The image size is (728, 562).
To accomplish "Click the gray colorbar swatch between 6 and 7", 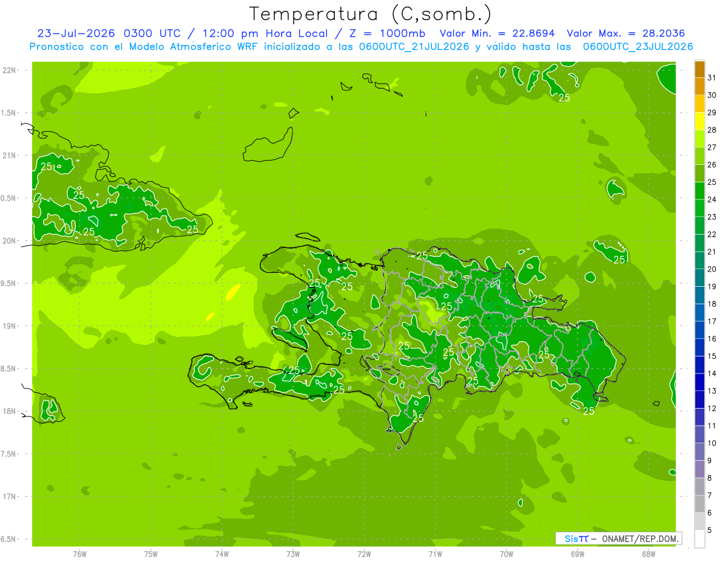I will pyautogui.click(x=699, y=504).
